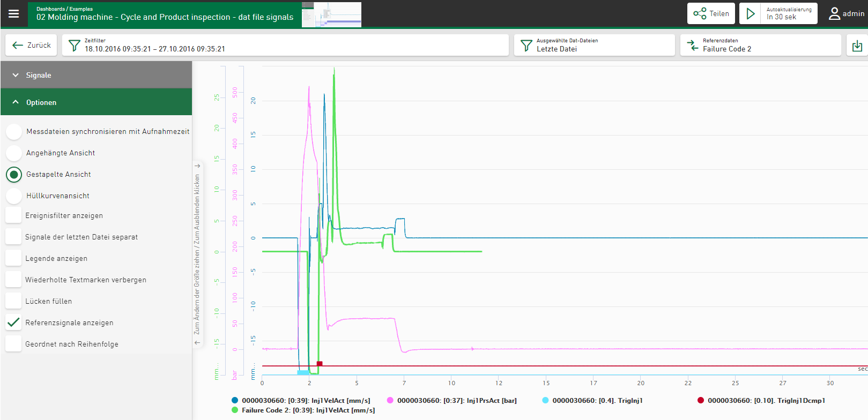
Task: Go back using the Zurück button
Action: point(32,46)
